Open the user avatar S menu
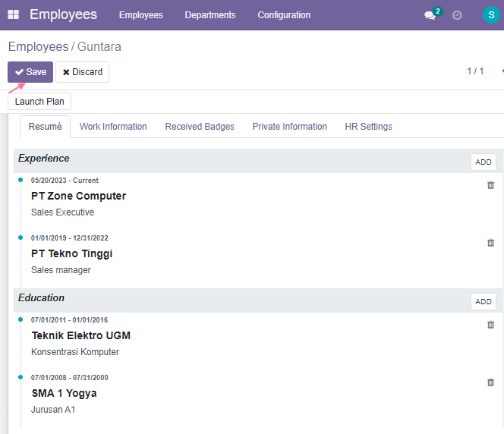Image resolution: width=504 pixels, height=434 pixels. 491,14
